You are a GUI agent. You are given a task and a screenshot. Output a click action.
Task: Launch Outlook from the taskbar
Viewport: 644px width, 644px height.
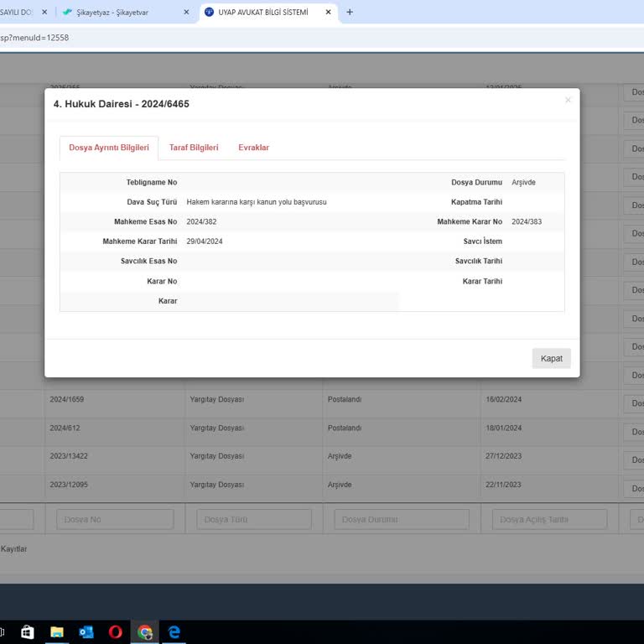click(86, 631)
